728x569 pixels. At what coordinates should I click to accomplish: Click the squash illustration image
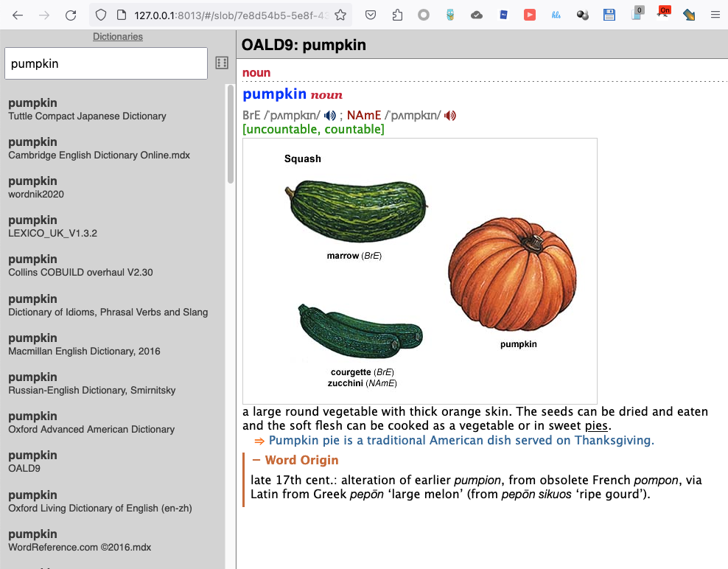coord(419,270)
